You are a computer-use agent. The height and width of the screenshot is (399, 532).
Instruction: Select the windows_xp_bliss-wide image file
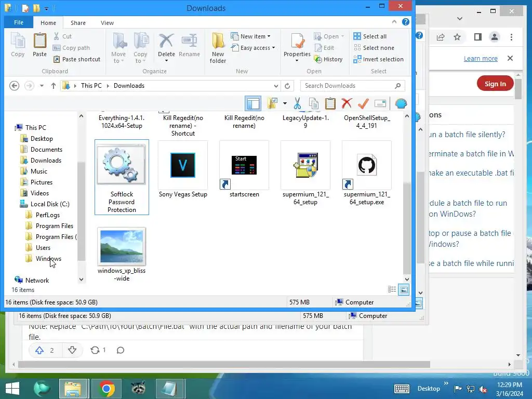click(122, 254)
